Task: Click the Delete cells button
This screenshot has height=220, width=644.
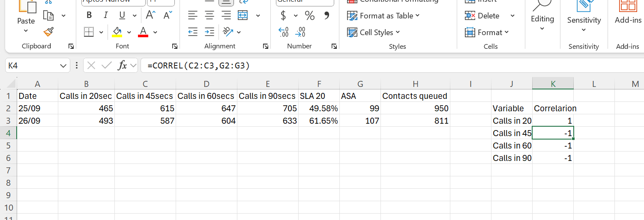Action: click(x=482, y=16)
